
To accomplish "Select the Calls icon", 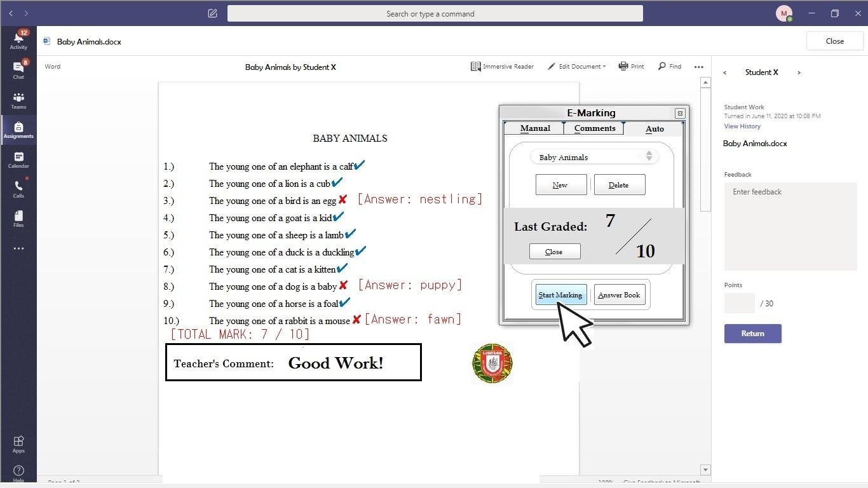I will click(x=18, y=188).
